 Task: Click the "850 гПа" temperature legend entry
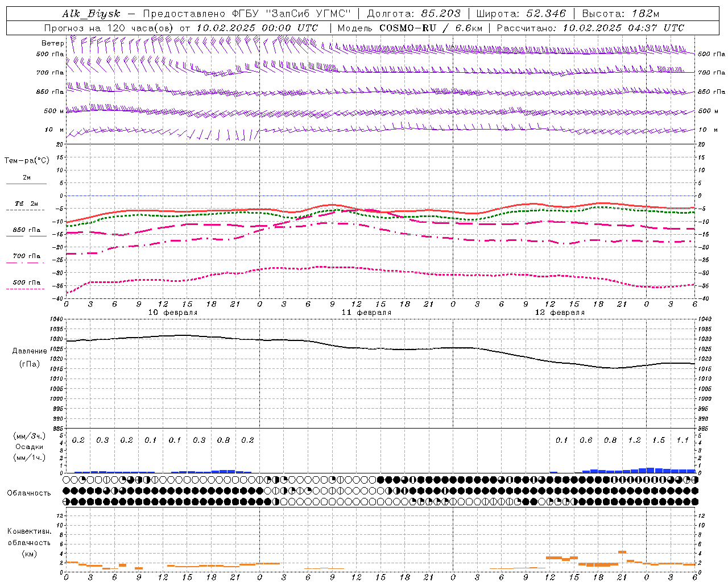pyautogui.click(x=26, y=230)
